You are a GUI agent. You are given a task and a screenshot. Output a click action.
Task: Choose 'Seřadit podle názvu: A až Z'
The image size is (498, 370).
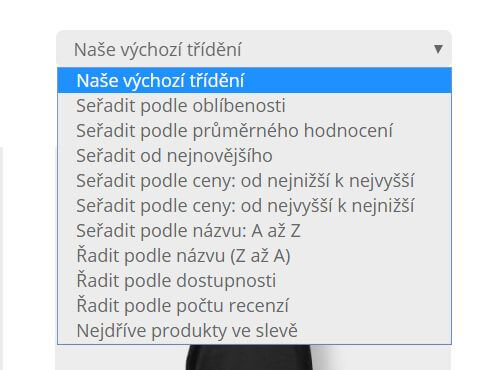click(254, 231)
